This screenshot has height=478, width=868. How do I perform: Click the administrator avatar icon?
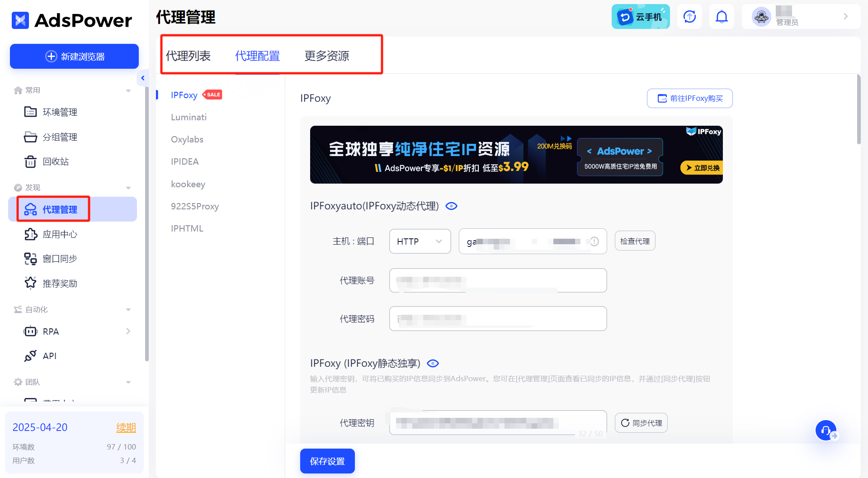coord(761,17)
